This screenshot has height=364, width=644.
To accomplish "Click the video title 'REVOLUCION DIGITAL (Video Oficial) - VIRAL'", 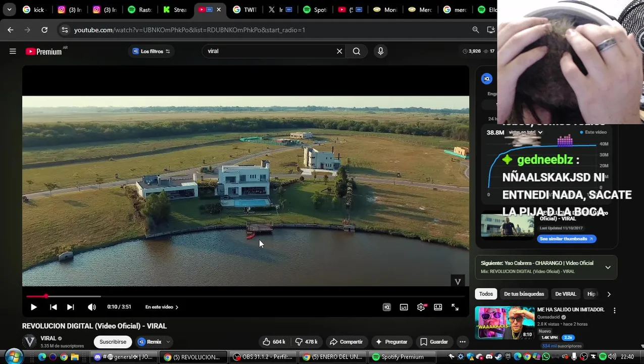I will (x=94, y=326).
